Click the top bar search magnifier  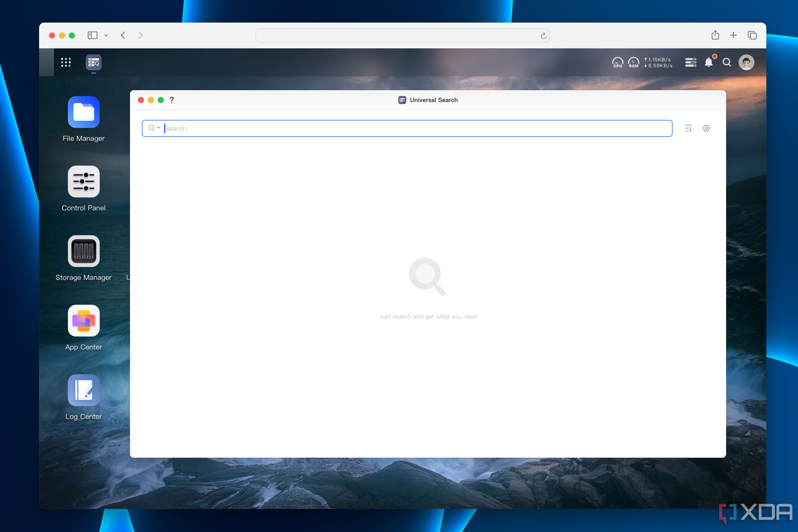726,62
